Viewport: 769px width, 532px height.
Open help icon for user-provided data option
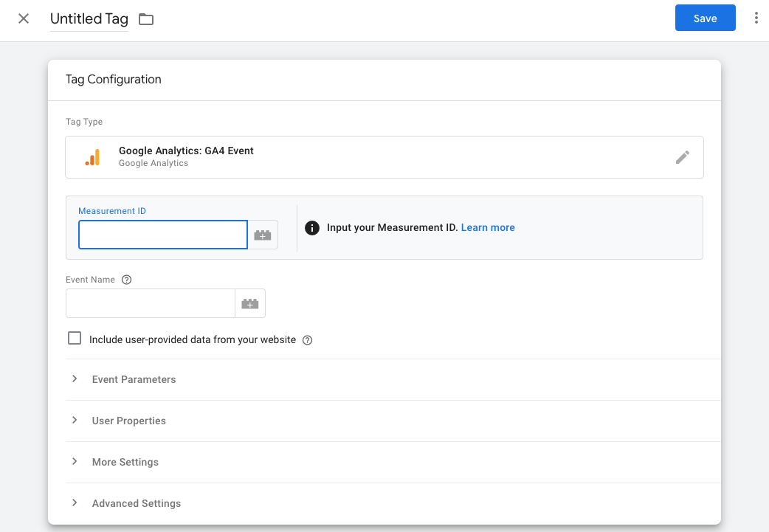[308, 340]
